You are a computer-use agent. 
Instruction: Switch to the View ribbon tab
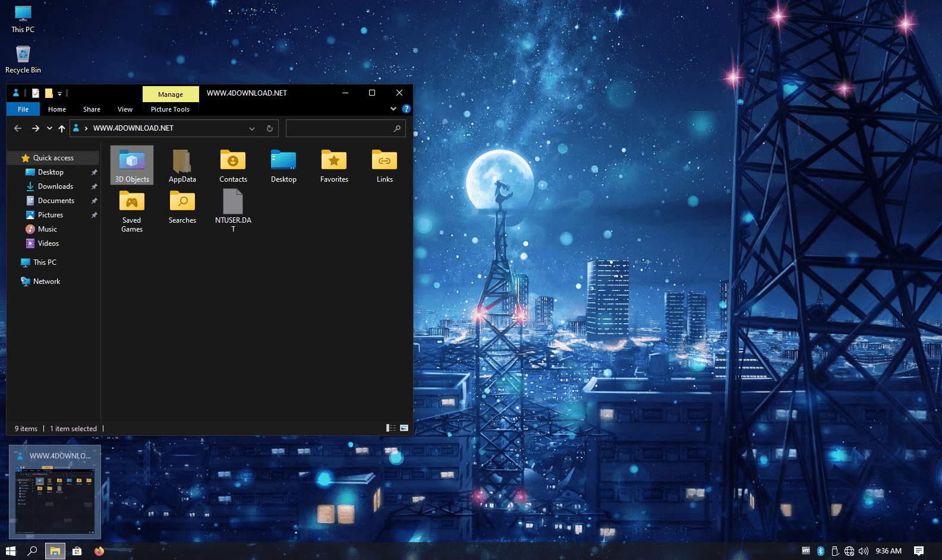click(x=125, y=109)
